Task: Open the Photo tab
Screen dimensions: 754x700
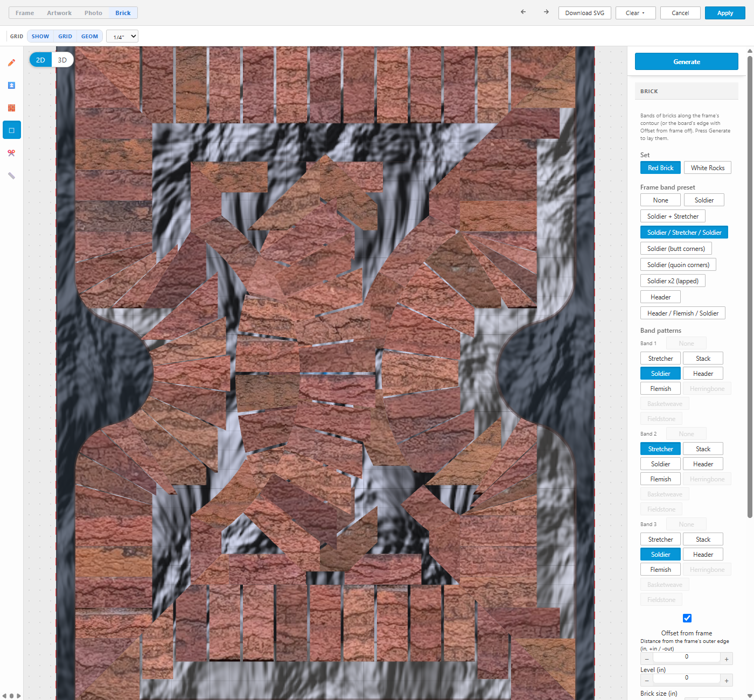Action: coord(93,13)
